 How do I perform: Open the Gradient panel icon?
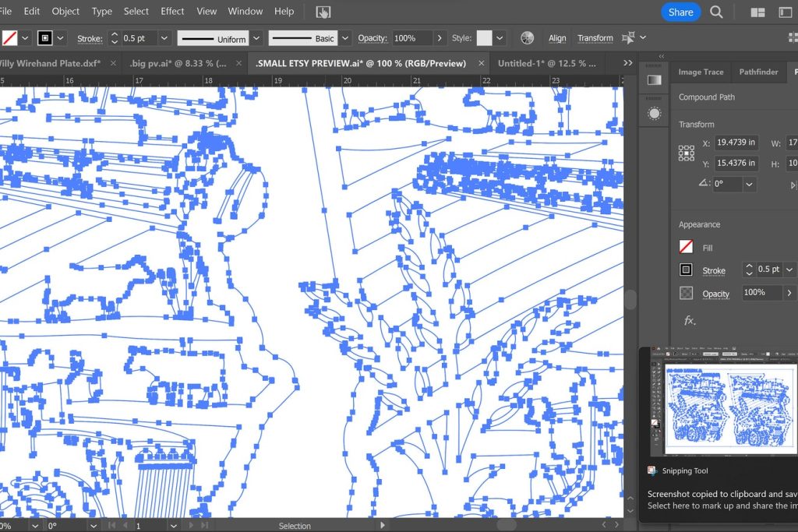click(654, 79)
